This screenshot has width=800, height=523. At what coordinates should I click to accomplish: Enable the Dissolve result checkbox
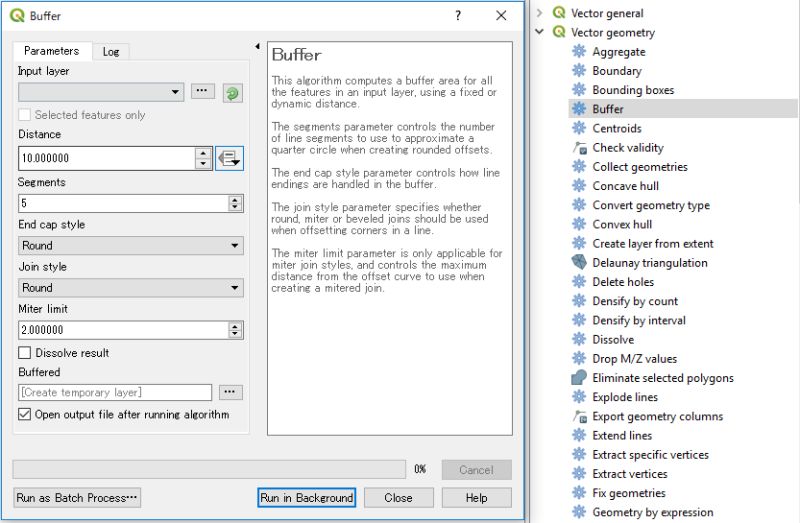(24, 353)
